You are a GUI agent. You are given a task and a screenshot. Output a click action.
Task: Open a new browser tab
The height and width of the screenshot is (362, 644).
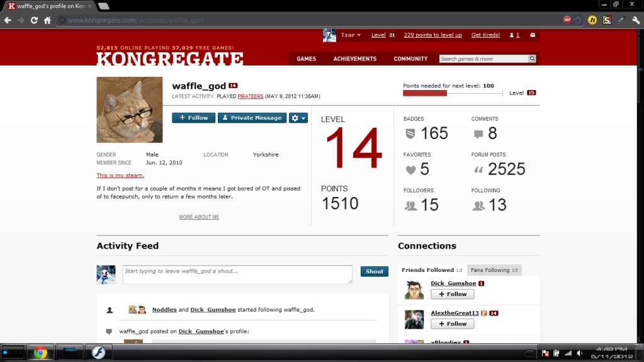pyautogui.click(x=104, y=6)
